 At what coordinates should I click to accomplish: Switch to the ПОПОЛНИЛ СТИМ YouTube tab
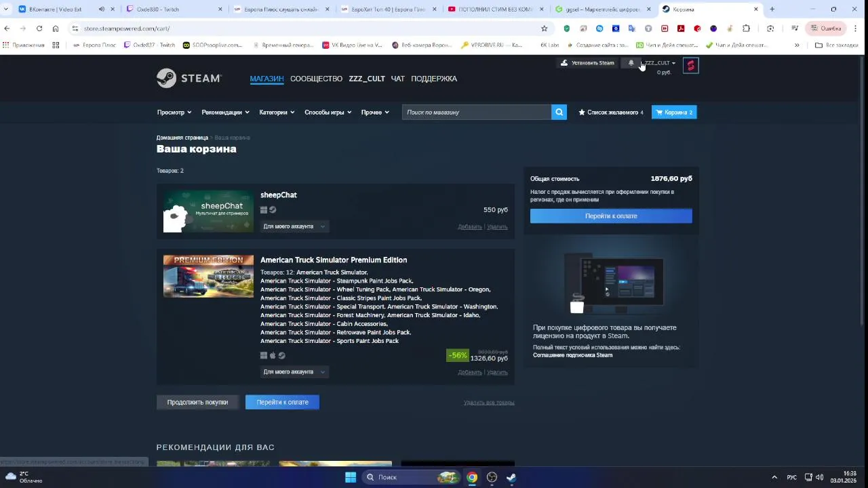[x=495, y=9]
